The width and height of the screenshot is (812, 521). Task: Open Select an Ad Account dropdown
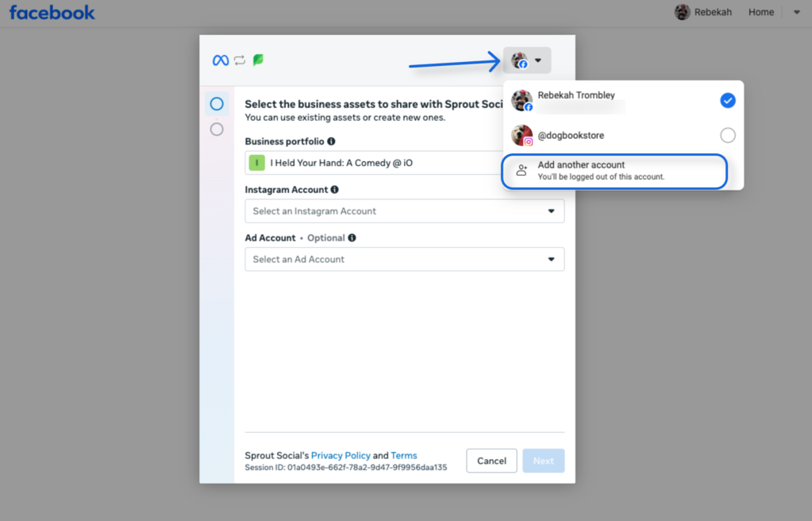coord(405,259)
